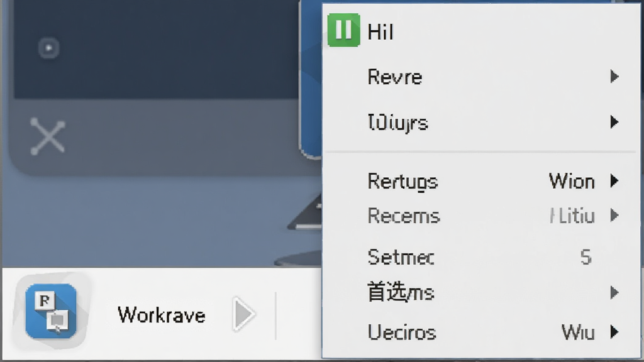Click the green pause icon beside Hil

coord(344,30)
